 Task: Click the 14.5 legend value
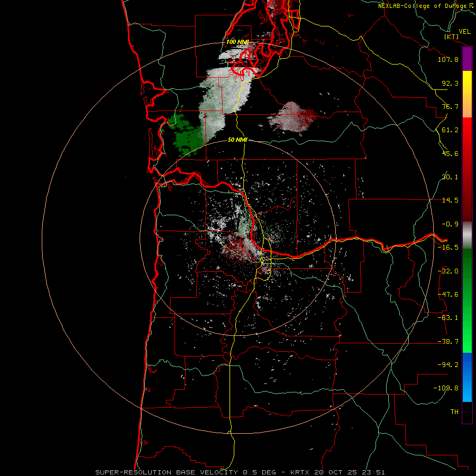pos(450,200)
